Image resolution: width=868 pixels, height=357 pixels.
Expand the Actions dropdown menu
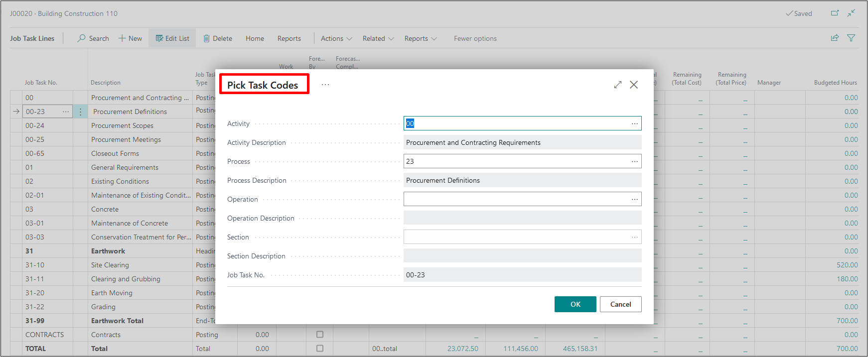tap(336, 38)
